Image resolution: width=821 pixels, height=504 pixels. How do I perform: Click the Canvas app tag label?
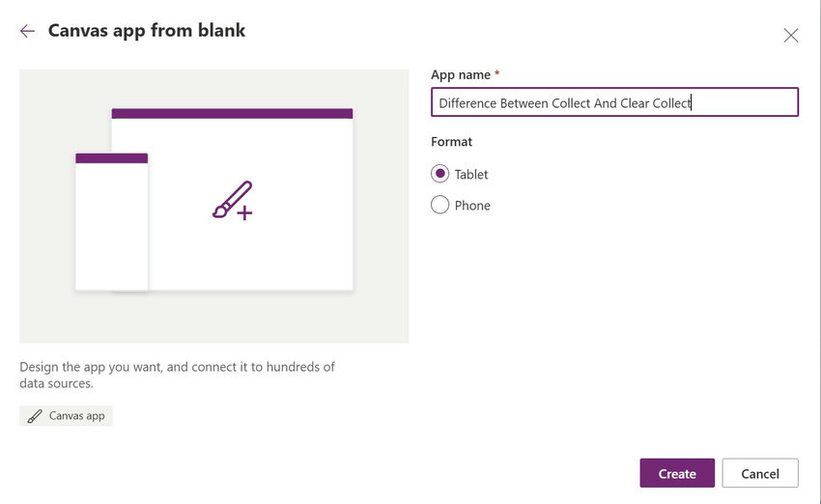[76, 416]
